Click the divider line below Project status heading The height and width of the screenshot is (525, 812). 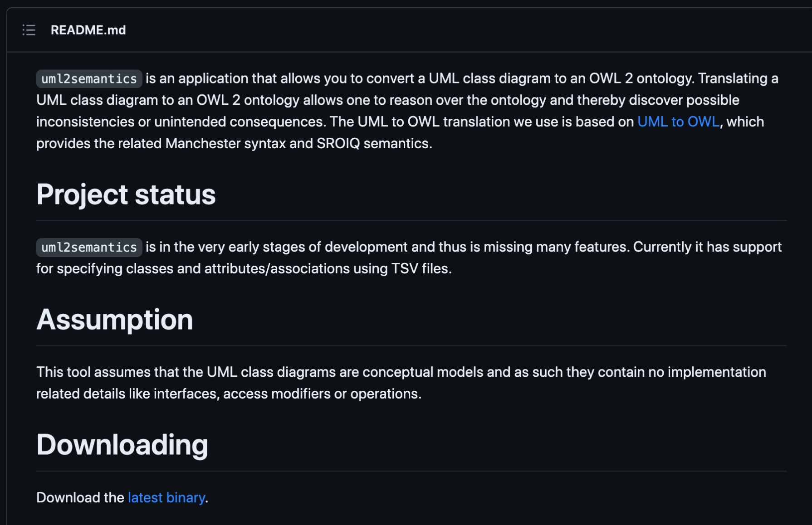pos(411,220)
